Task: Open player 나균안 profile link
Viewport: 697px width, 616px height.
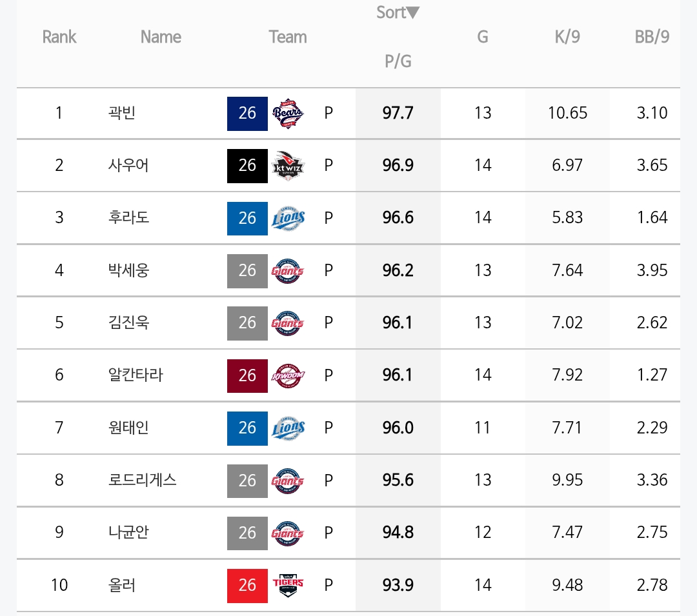Action: [x=128, y=532]
